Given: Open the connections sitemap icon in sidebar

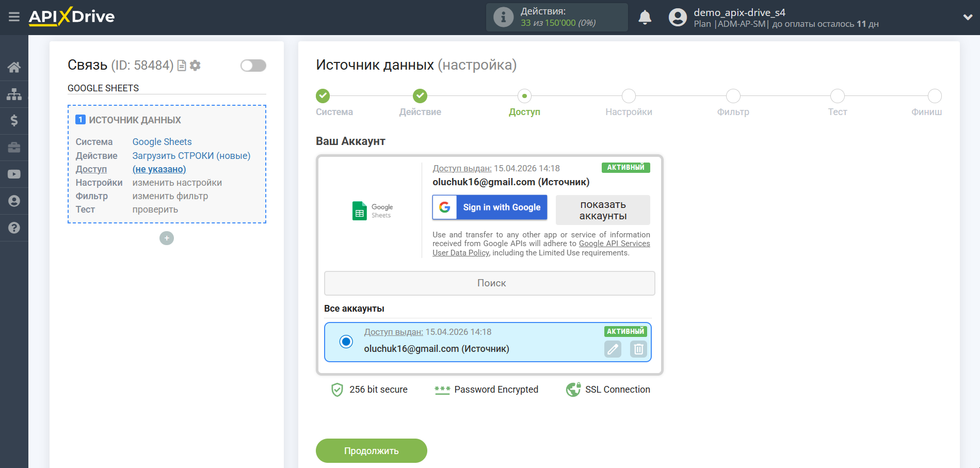Looking at the screenshot, I should pos(14,94).
